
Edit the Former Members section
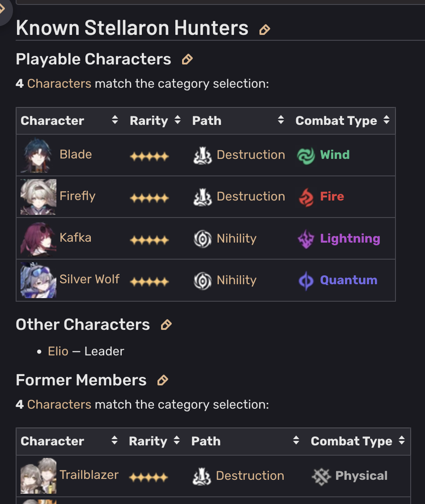point(162,380)
